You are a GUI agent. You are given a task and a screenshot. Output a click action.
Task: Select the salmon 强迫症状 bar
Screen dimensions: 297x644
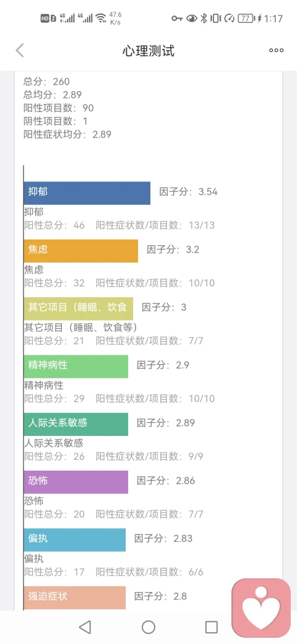75,598
